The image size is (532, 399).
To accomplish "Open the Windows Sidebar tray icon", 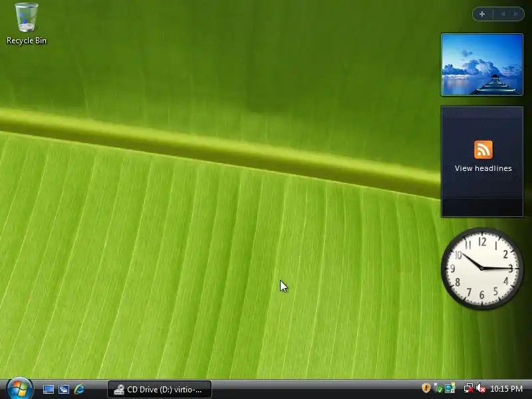I will click(450, 388).
